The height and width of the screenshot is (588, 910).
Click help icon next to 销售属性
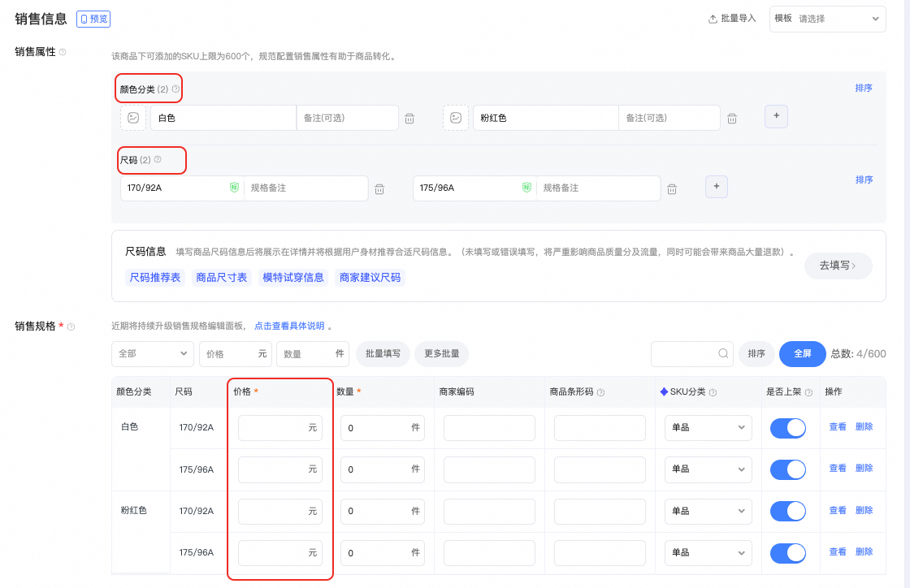pos(63,52)
